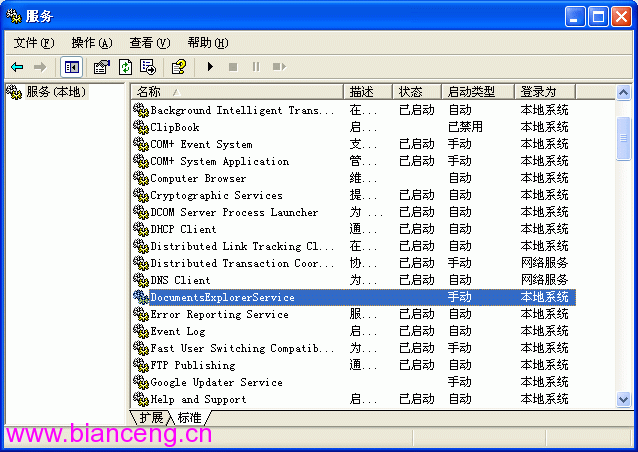Click the scrollbar down arrow
638x452 pixels.
[x=623, y=399]
